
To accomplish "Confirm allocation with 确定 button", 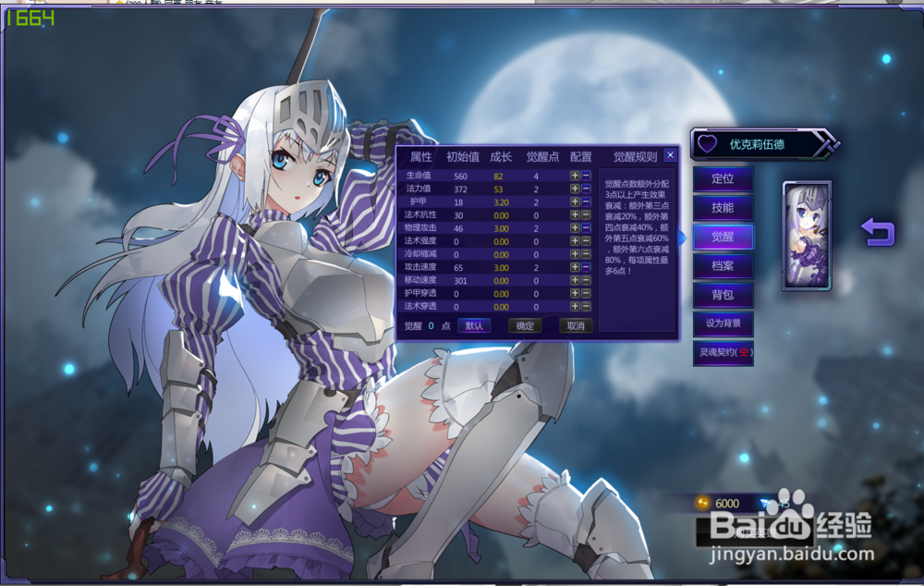I will coord(525,325).
